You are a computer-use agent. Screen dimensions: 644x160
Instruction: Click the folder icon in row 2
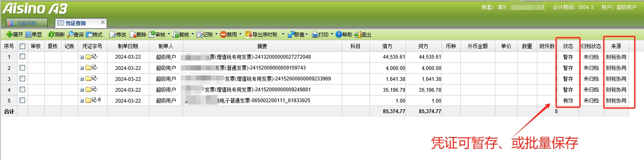(x=88, y=67)
